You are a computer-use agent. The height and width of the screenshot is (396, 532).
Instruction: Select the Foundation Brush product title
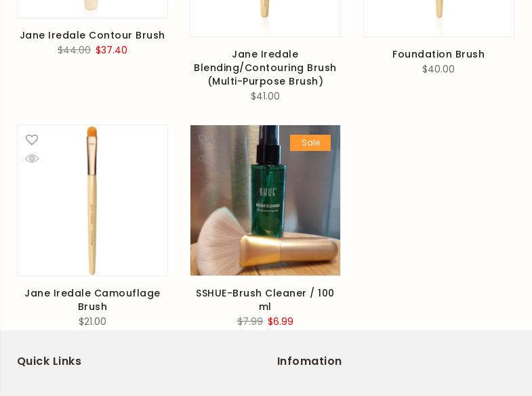coord(438,54)
